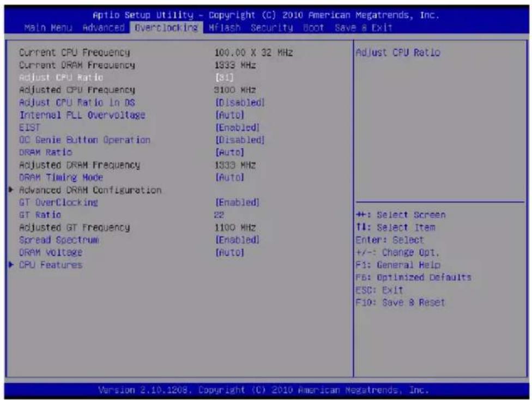Click Adjusted DRAM Frequency label
532x400 pixels.
click(80, 165)
